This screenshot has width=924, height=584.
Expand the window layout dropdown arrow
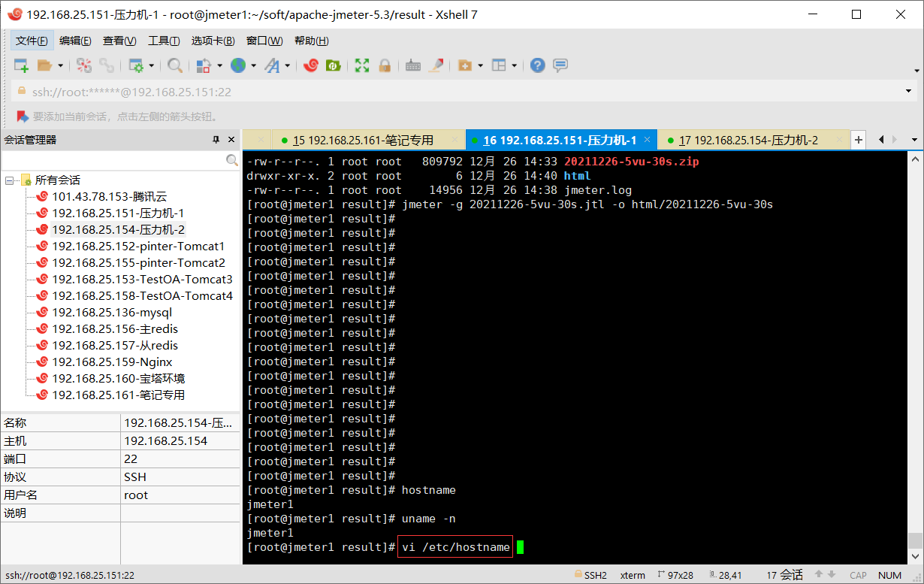point(515,65)
